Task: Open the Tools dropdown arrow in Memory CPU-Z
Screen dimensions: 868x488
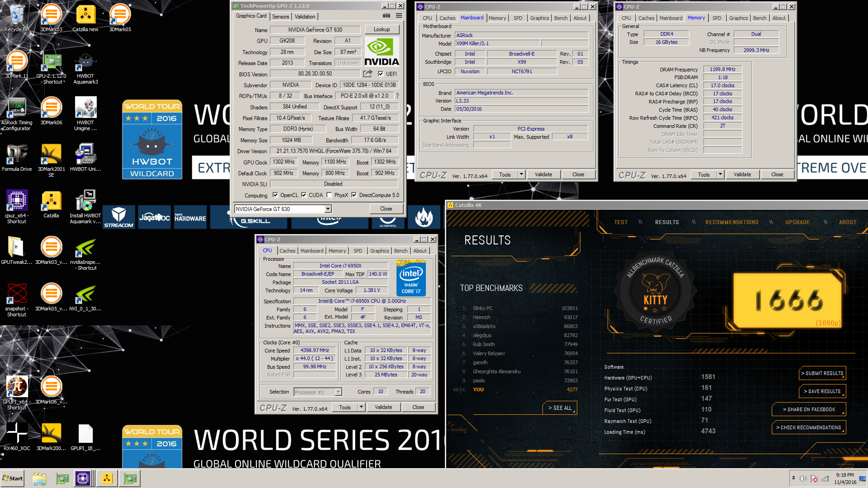Action: pyautogui.click(x=720, y=174)
